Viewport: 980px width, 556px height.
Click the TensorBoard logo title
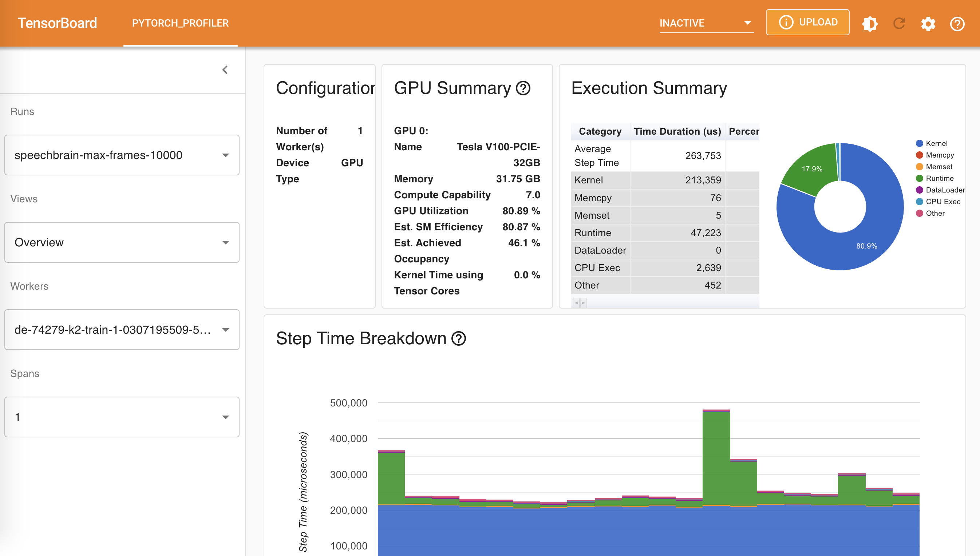pos(57,23)
